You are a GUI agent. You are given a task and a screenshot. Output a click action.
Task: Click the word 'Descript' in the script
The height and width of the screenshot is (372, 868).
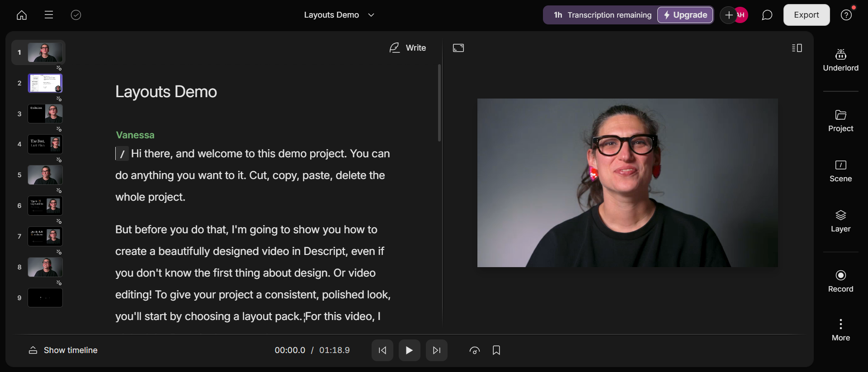click(325, 251)
